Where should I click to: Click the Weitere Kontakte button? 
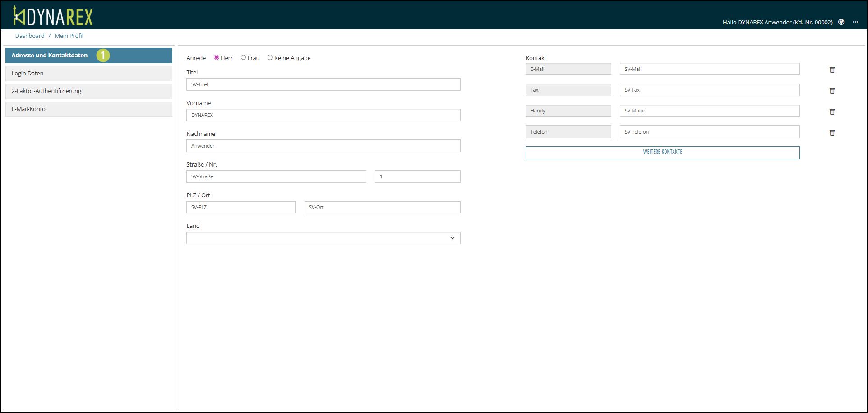click(662, 152)
